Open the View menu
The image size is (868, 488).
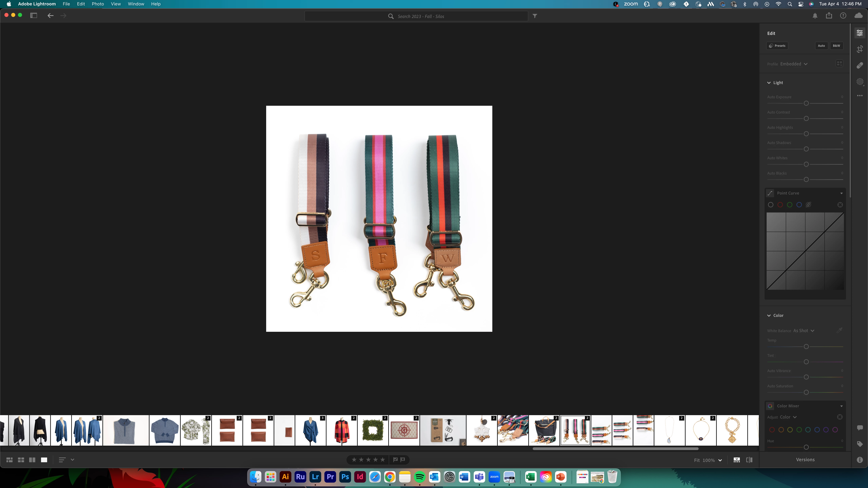pos(116,4)
